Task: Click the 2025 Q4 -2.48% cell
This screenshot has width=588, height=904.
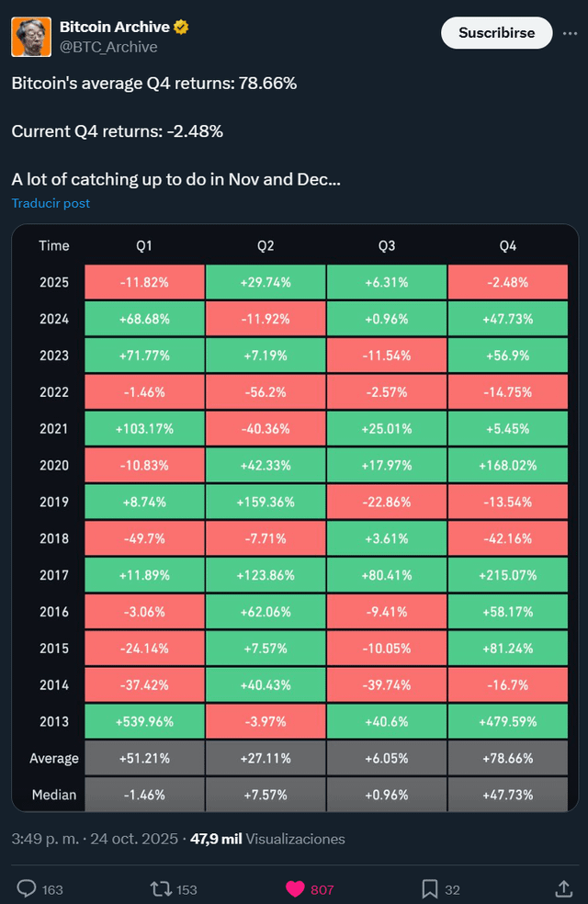Action: point(508,282)
